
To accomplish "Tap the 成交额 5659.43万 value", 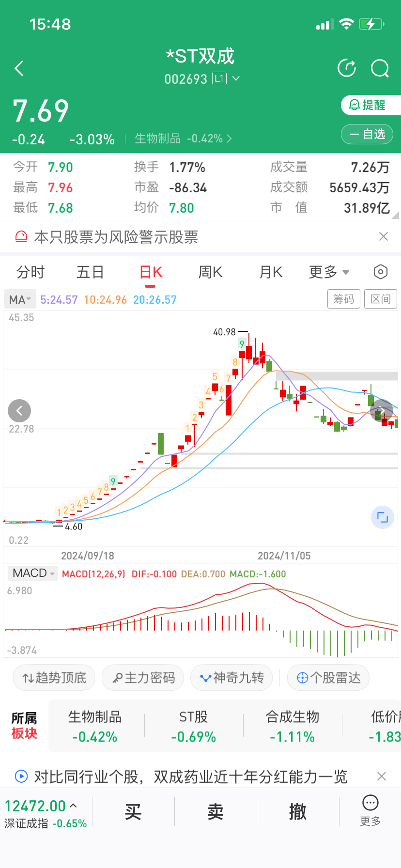I will (x=359, y=188).
